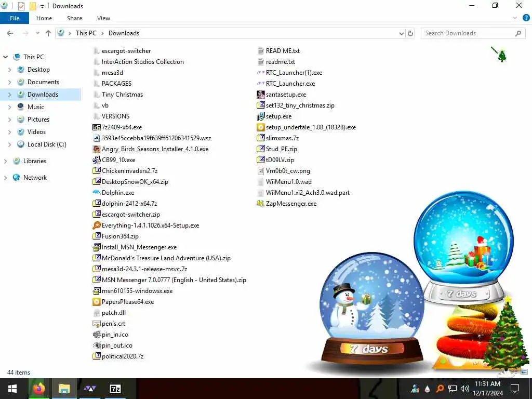Select the PapersPlease64.exe icon

[97, 302]
